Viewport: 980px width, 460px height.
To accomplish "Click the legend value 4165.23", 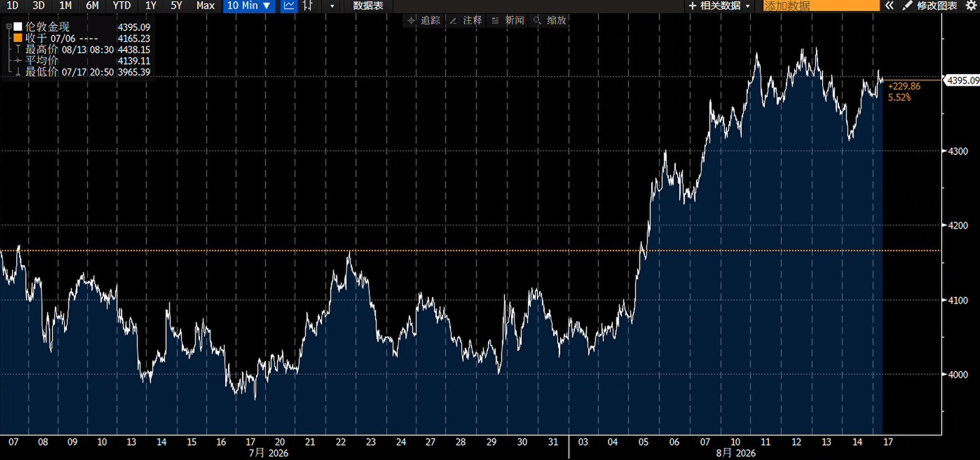I will pos(134,39).
